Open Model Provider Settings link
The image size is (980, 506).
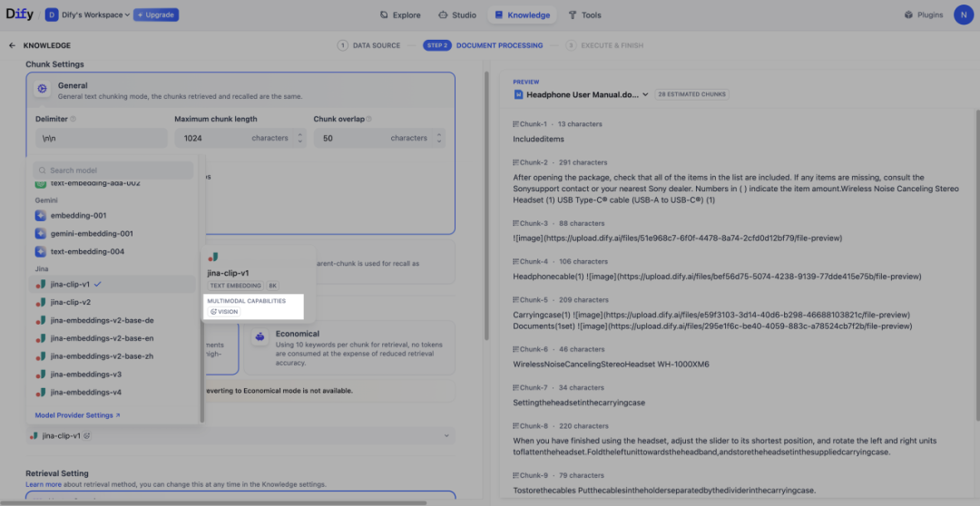(77, 415)
